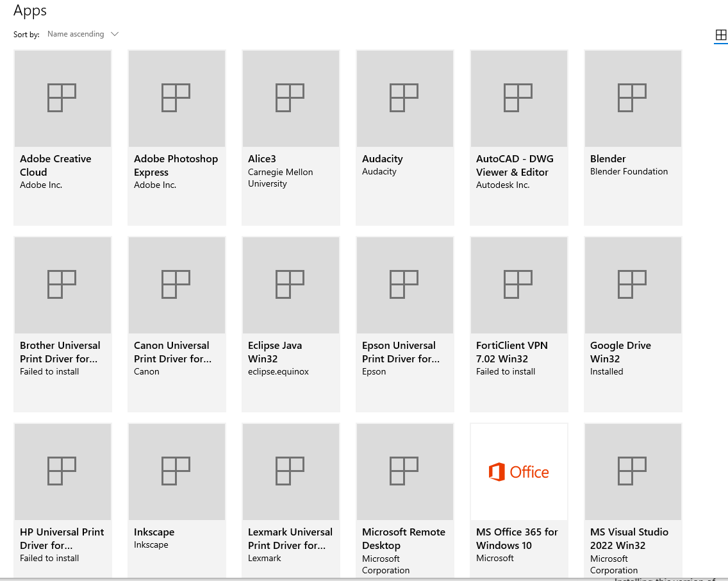
Task: Click the "Epson Universal Print Driver for..." title
Action: pos(401,352)
